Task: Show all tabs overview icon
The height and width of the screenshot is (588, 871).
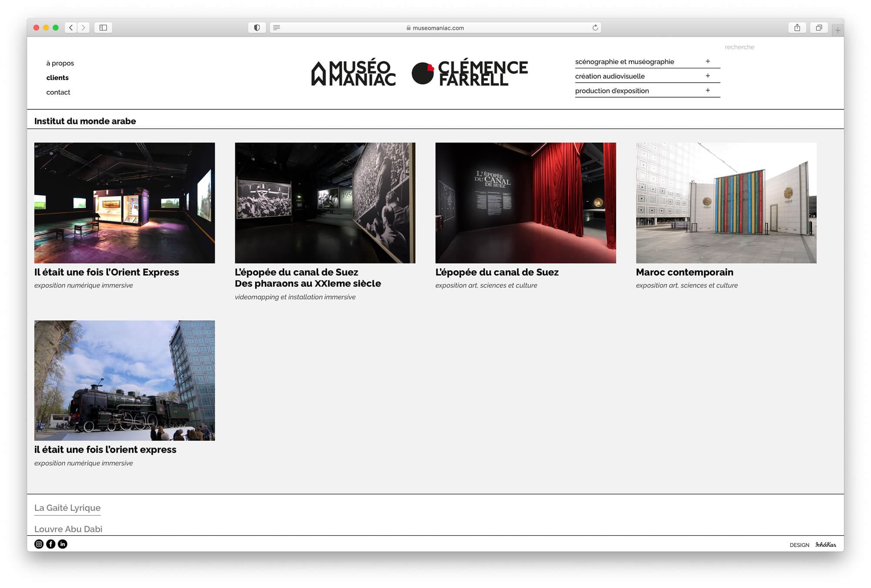Action: (819, 28)
